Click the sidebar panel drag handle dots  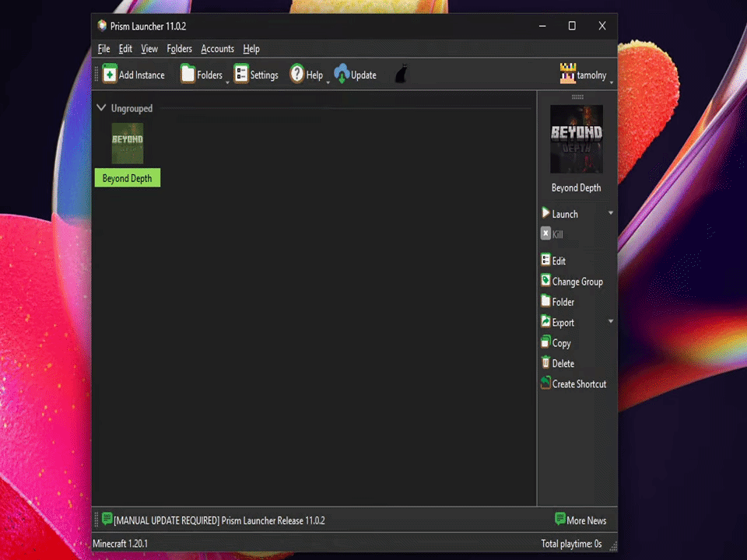pyautogui.click(x=577, y=96)
